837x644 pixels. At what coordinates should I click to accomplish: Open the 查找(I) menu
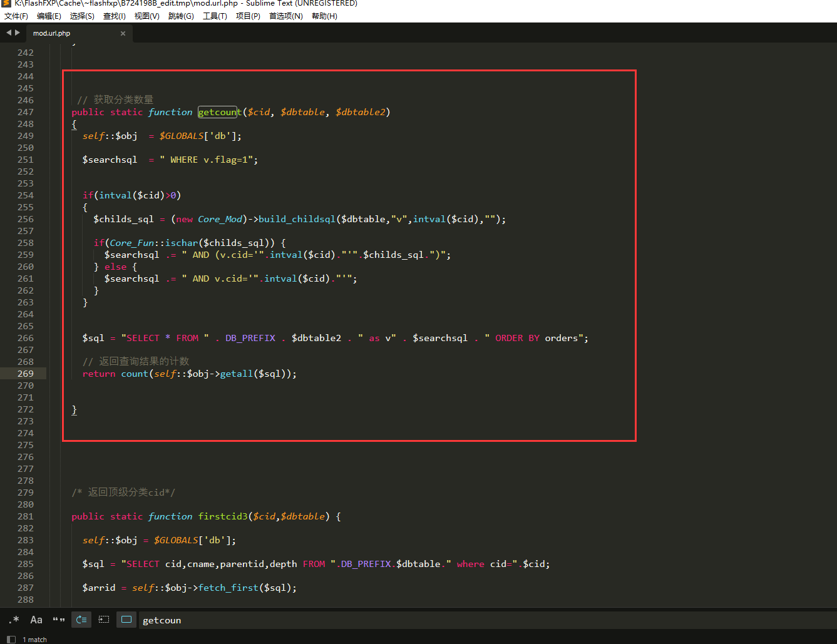point(114,16)
